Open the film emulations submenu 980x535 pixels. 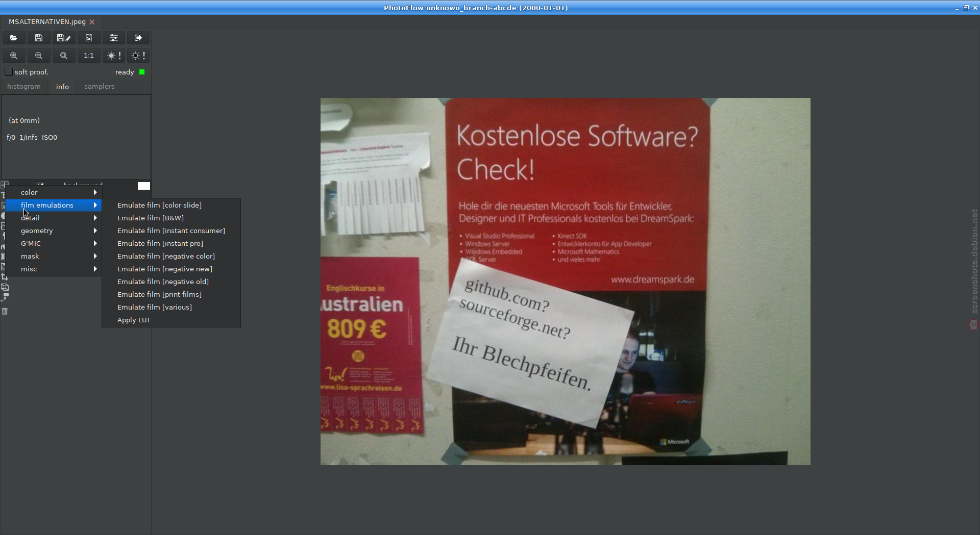click(x=54, y=205)
